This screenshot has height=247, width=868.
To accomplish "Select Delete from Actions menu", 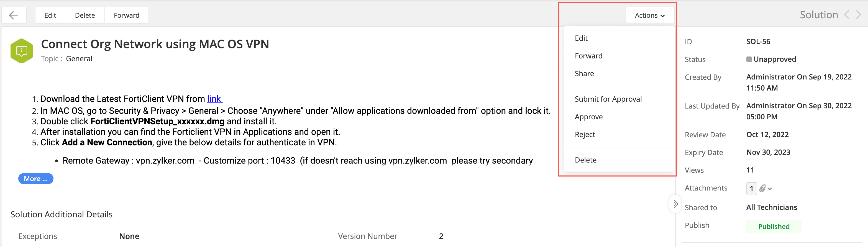I will tap(585, 160).
